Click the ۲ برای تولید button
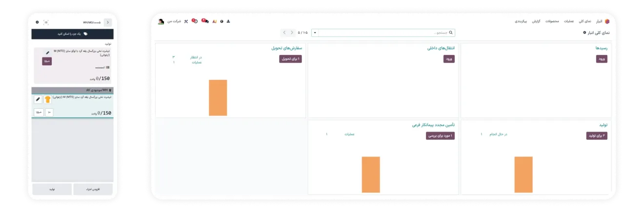 coord(597,136)
